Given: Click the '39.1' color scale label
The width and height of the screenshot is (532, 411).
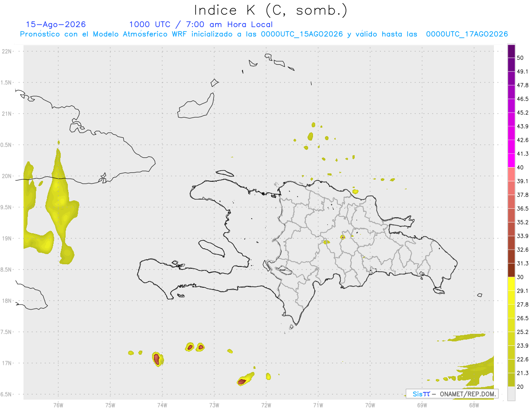Looking at the screenshot, I should click(x=523, y=181).
